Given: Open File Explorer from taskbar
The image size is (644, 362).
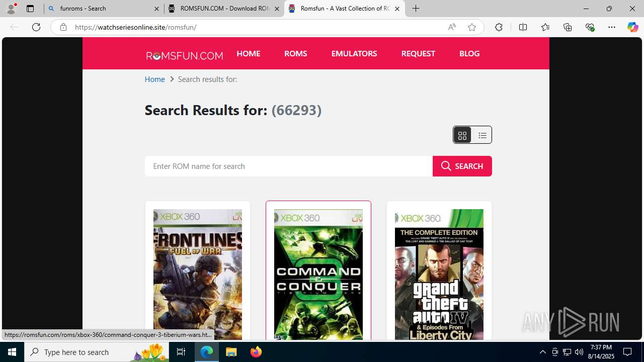Looking at the screenshot, I should [x=231, y=352].
